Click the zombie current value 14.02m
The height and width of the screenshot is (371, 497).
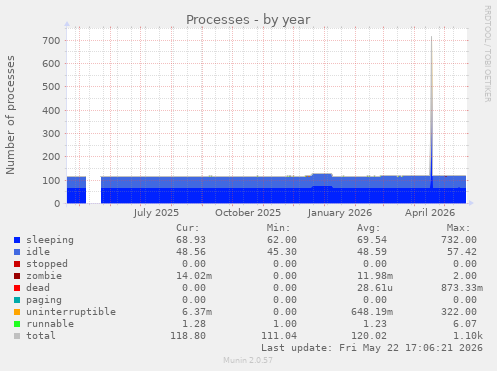pyautogui.click(x=194, y=276)
